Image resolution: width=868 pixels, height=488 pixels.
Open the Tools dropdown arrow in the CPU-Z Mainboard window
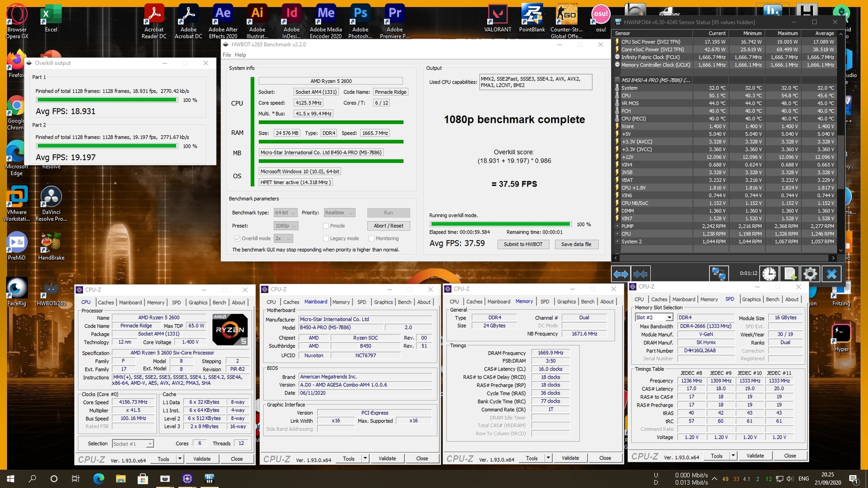click(x=365, y=459)
